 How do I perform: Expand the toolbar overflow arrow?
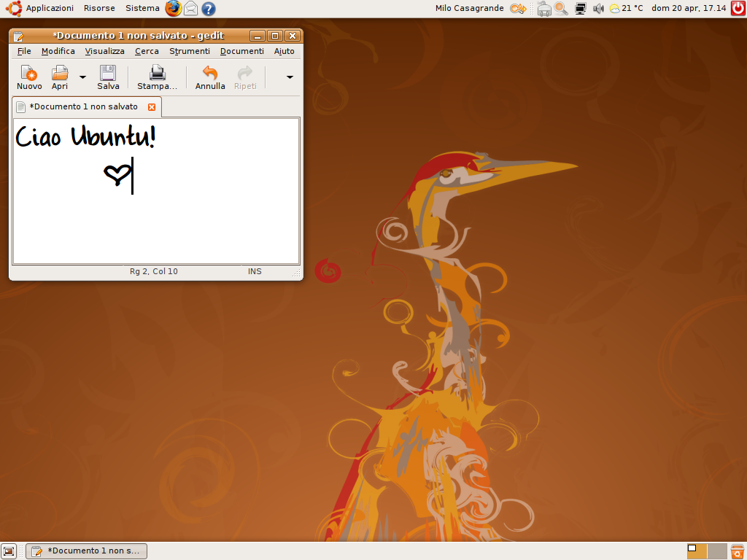tap(290, 77)
